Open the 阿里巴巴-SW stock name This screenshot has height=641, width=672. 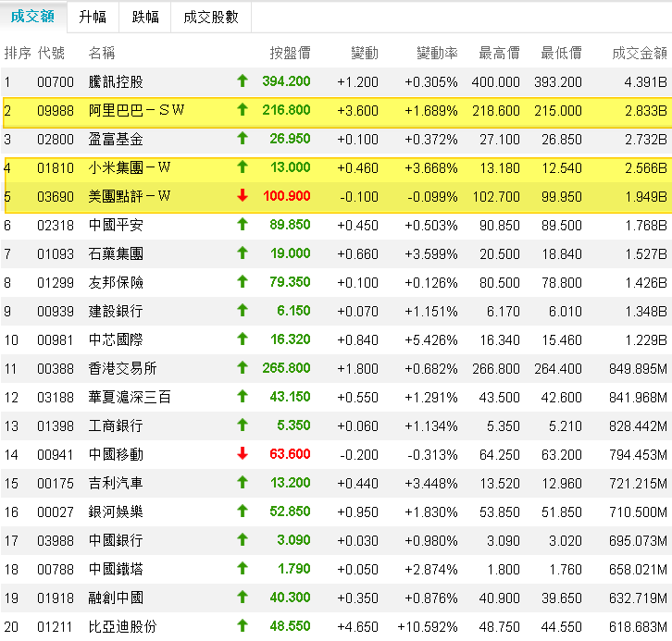pyautogui.click(x=136, y=110)
